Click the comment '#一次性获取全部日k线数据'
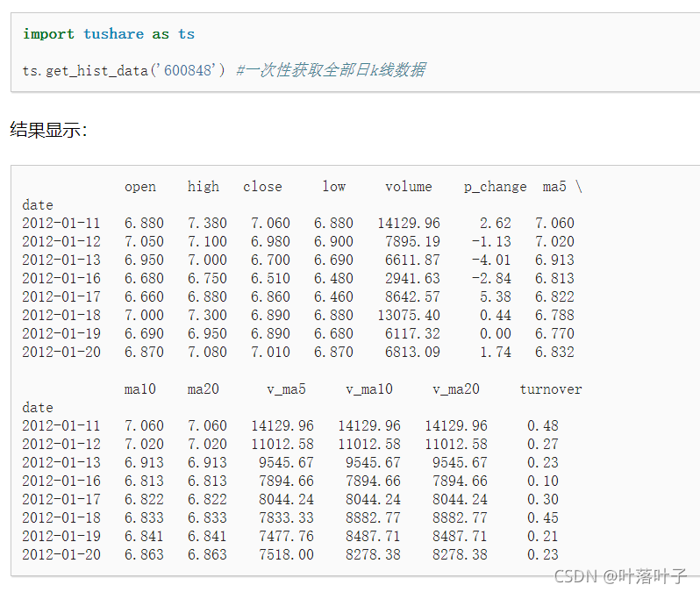 (x=331, y=70)
